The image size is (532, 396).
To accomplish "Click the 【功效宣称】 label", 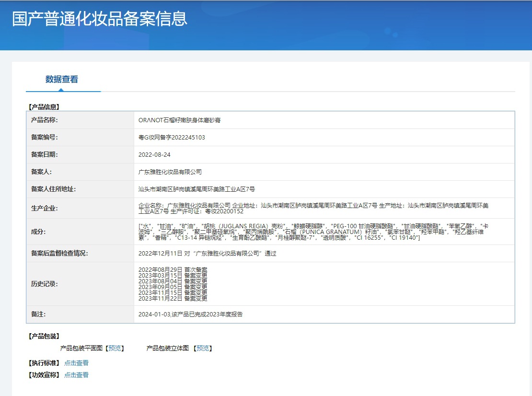I will (x=44, y=375).
